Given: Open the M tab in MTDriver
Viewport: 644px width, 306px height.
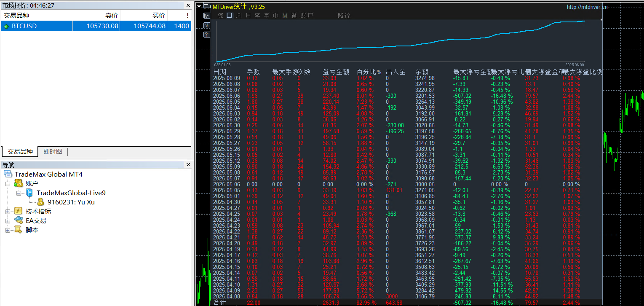Looking at the screenshot, I should coord(285,16).
